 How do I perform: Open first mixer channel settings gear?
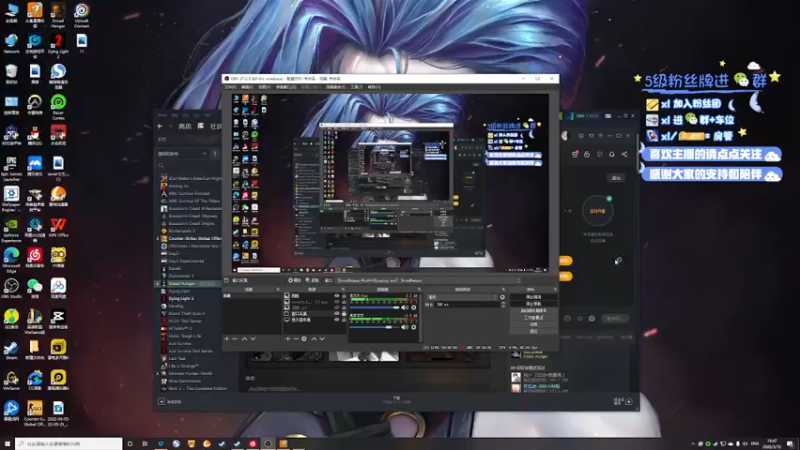[414, 308]
